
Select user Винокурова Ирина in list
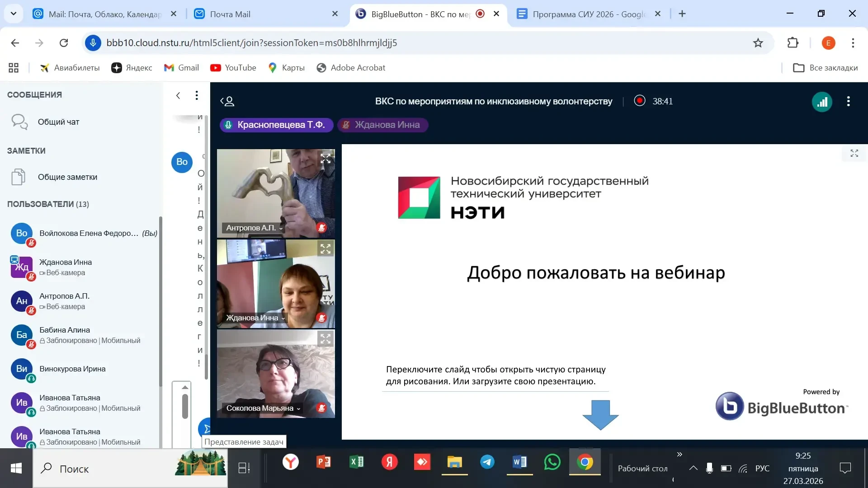(72, 369)
